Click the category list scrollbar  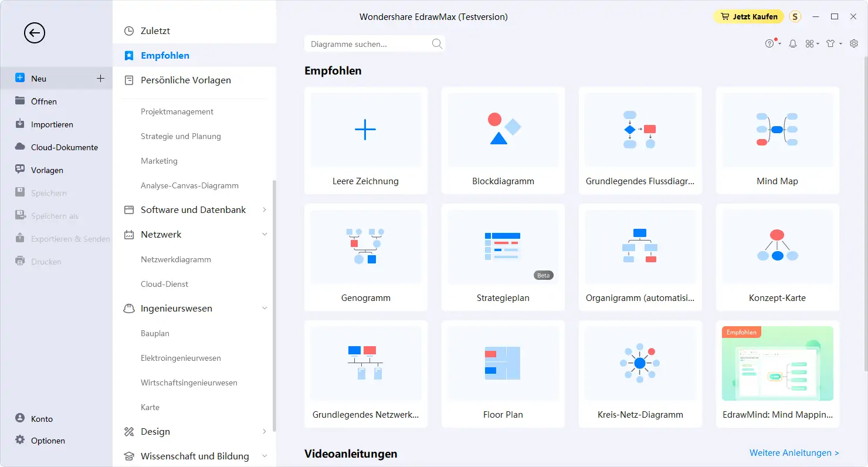tap(274, 306)
